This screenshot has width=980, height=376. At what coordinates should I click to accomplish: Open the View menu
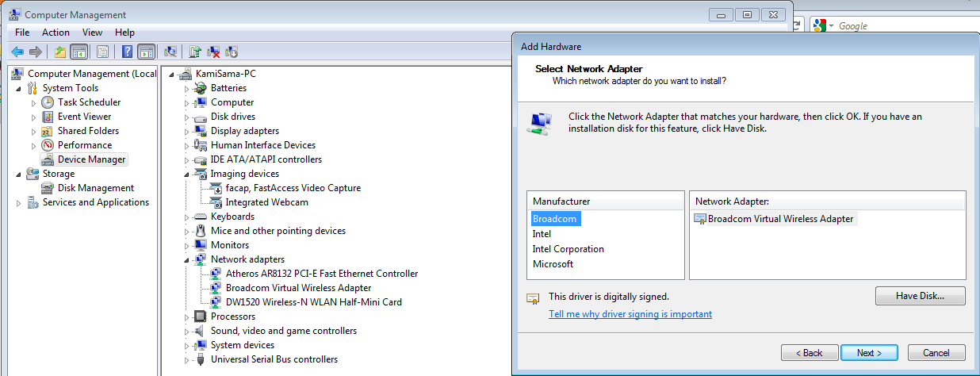click(92, 33)
